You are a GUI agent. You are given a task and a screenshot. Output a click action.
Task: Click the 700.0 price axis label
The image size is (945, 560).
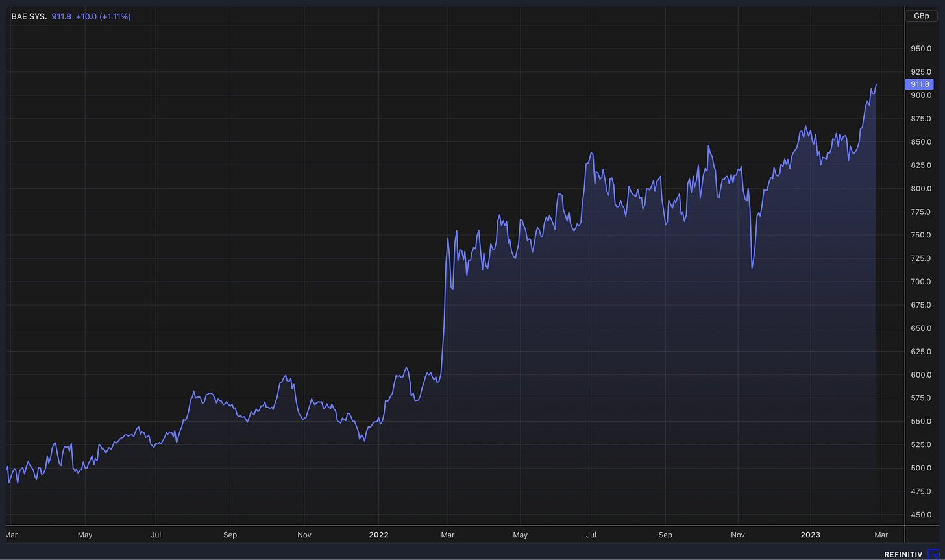point(921,282)
